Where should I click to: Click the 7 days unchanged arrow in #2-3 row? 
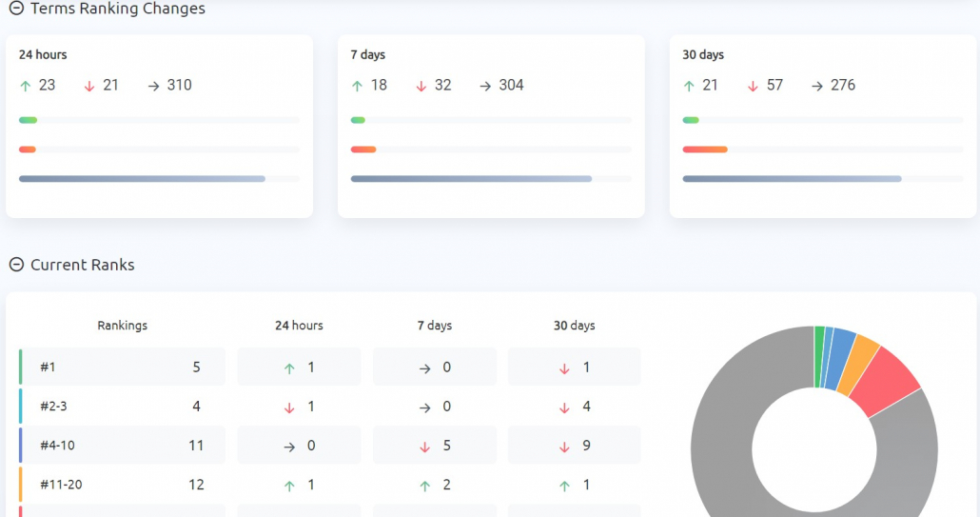(425, 408)
